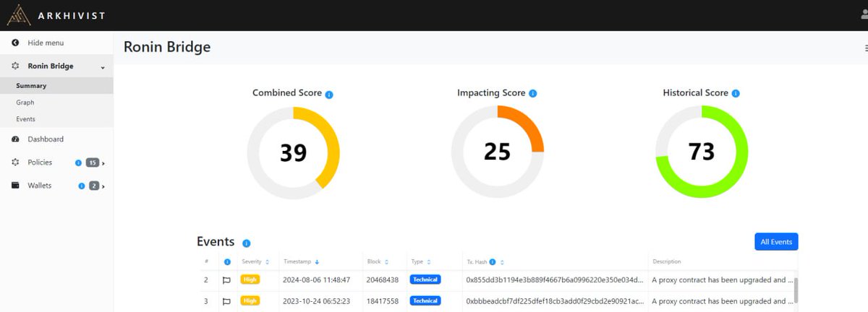This screenshot has height=312, width=868.
Task: Click the Impacting Score 25 gauge
Action: click(497, 152)
